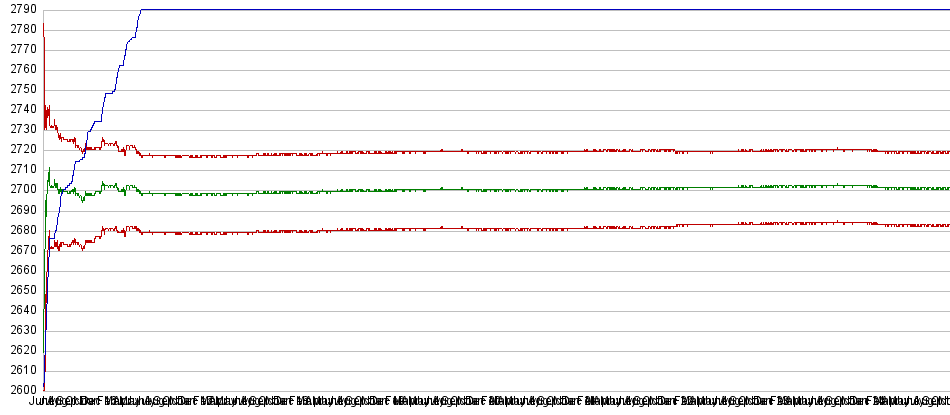The image size is (950, 415).
Task: Click the 2650 y-axis label
Action: [20, 289]
